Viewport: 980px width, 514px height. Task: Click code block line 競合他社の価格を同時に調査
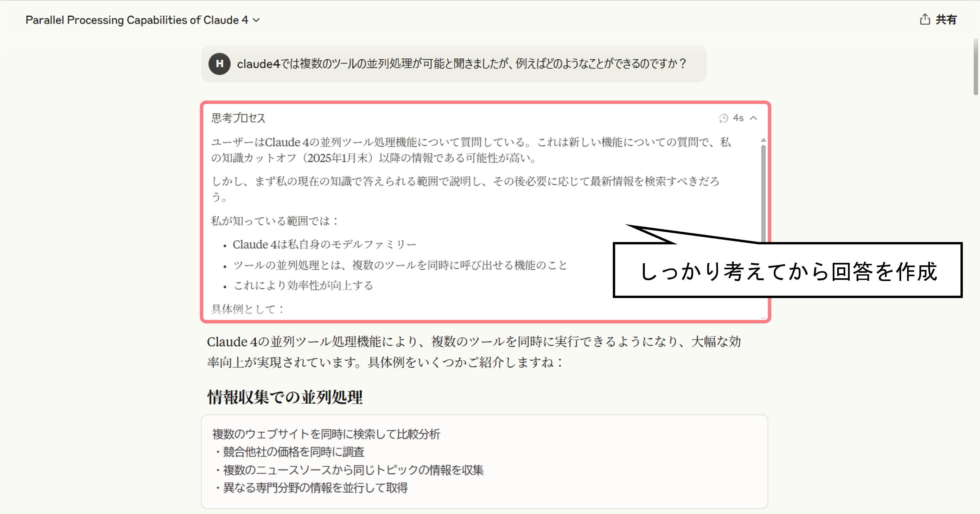tap(293, 452)
